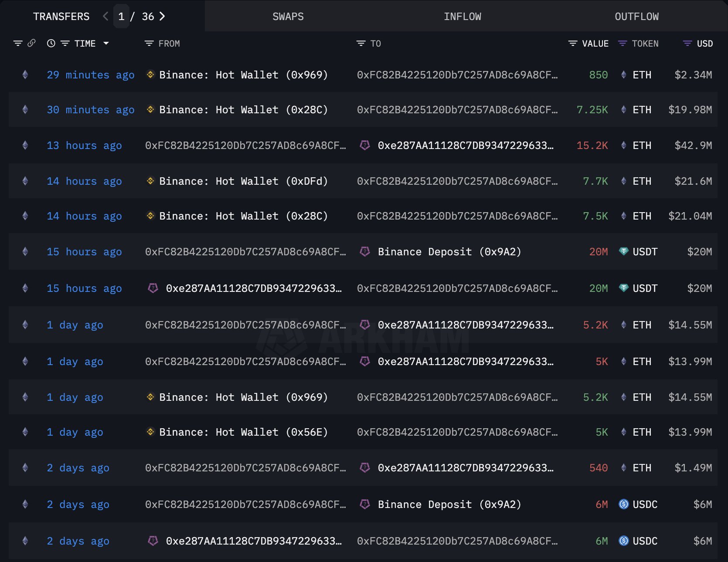Click the $21.04M USD amount

click(x=690, y=216)
